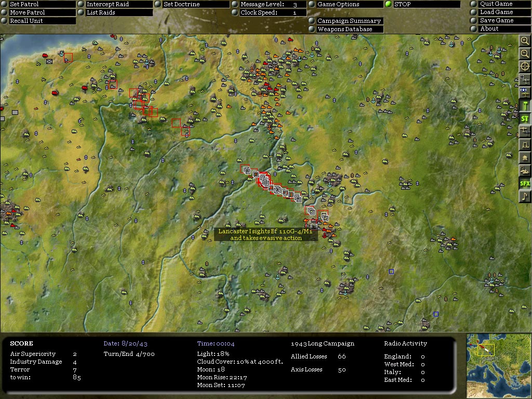Select the blue square marker east of the raid
This screenshot has height=399, width=532.
tap(391, 271)
